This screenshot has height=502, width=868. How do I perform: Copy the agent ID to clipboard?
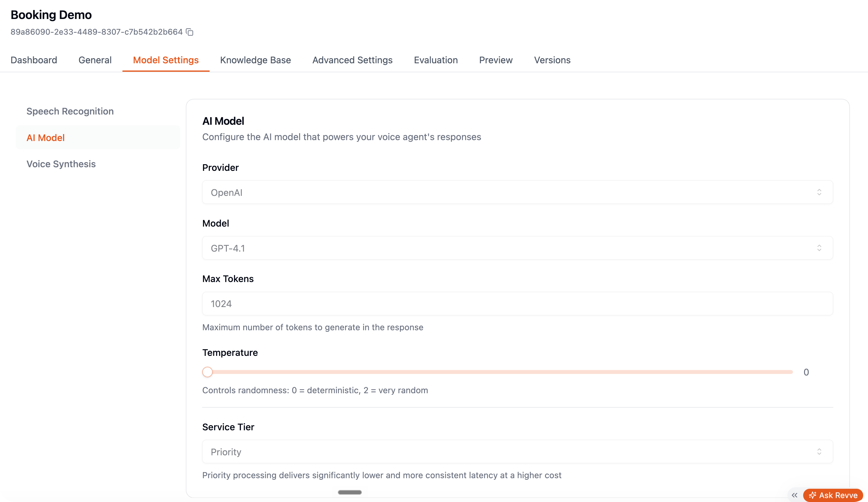(189, 32)
